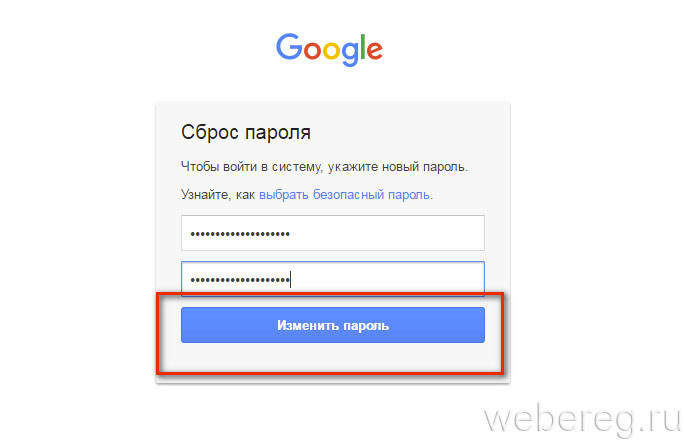Click the word пароль on the blue button

point(366,326)
